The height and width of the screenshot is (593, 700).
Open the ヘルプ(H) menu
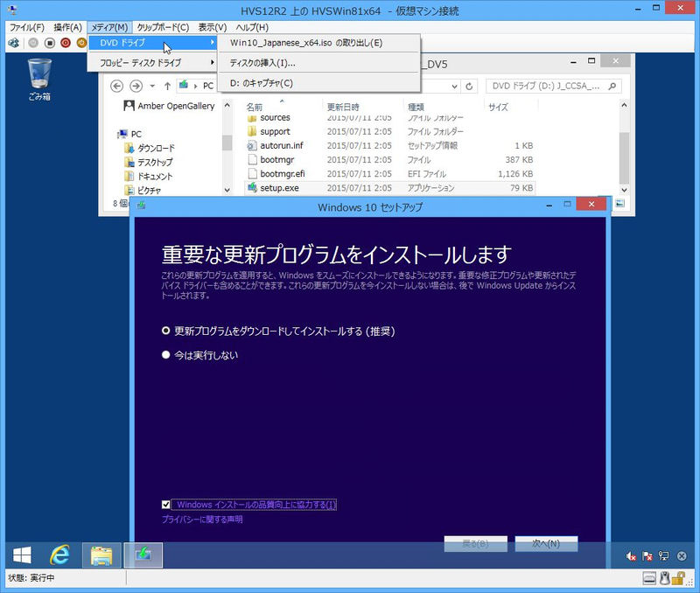(252, 27)
